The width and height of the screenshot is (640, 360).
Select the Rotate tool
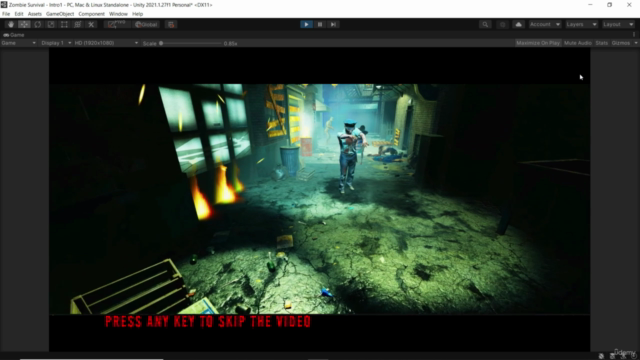38,24
